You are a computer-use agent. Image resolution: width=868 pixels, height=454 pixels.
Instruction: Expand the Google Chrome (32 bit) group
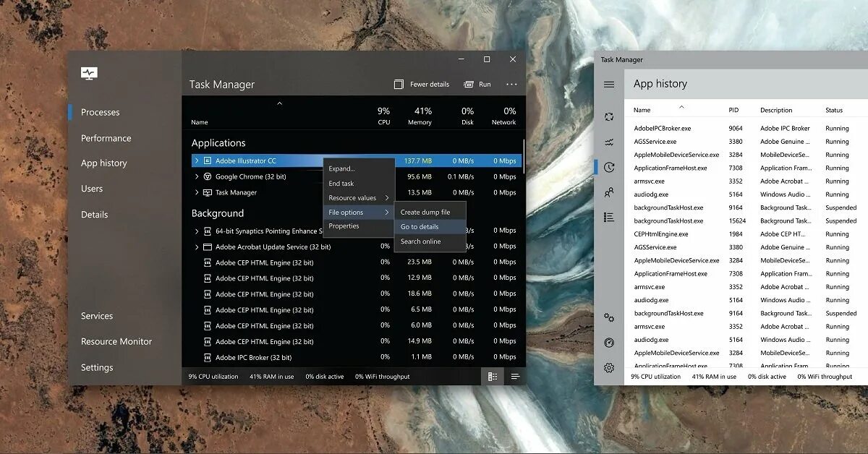point(197,176)
